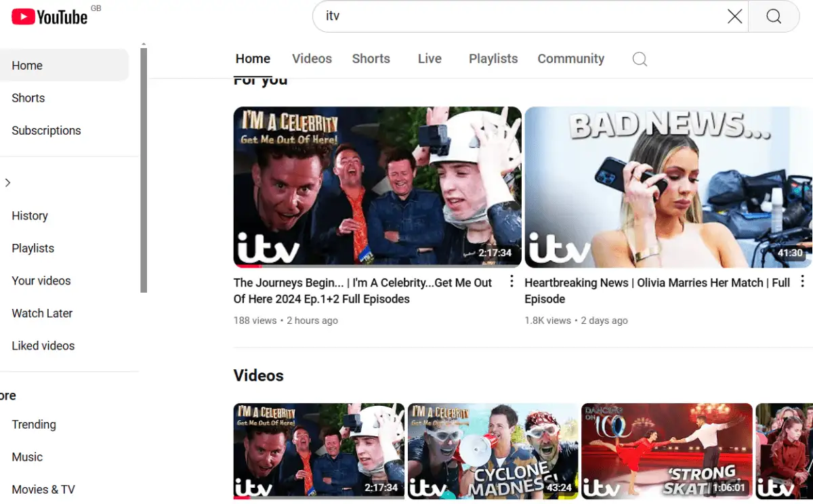Play the Dancing on Ice 1:06:01 thumbnail

pos(667,452)
